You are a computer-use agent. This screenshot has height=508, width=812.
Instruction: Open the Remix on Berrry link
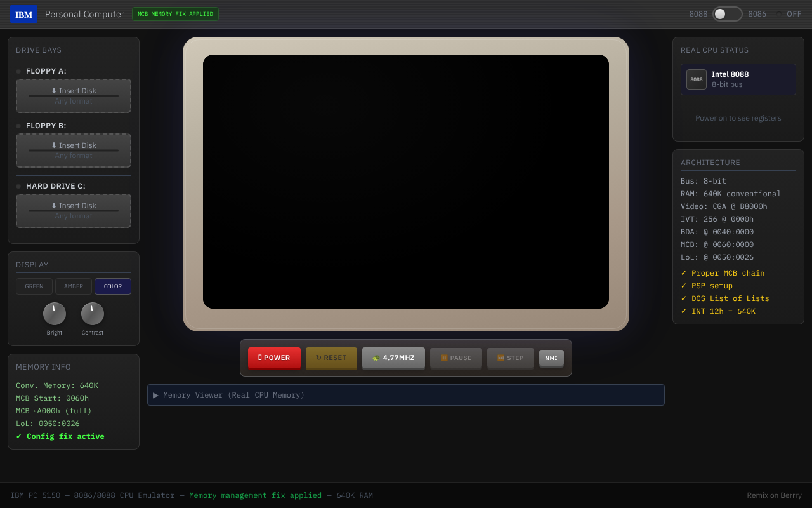(774, 495)
